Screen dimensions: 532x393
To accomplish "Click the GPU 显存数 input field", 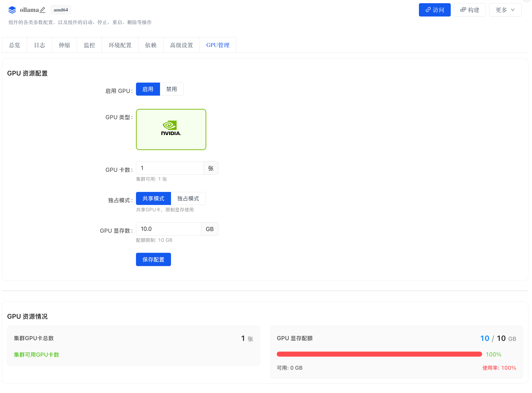I will tap(168, 229).
